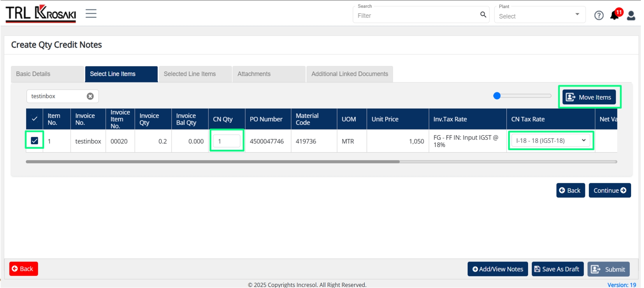Click Save As Draft
The image size is (644, 288).
tap(558, 269)
